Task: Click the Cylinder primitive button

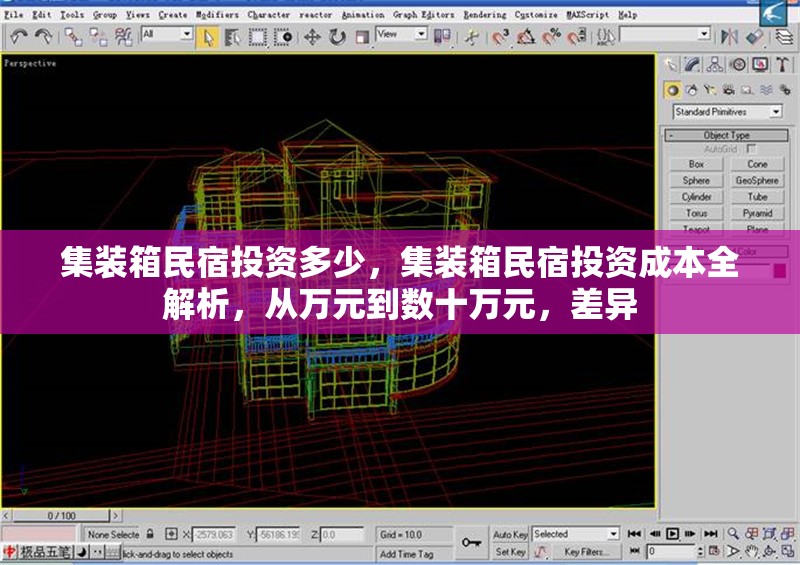Action: 696,196
